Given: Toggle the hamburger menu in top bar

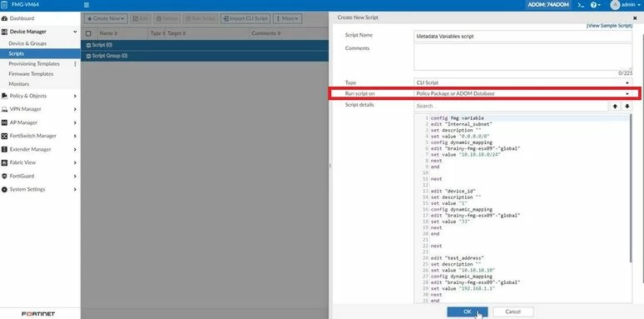Looking at the screenshot, I should coord(87,5).
